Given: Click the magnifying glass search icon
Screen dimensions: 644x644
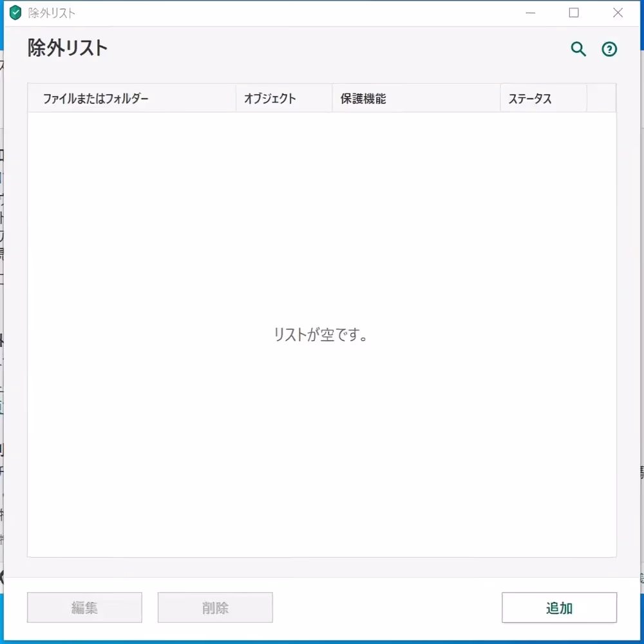Looking at the screenshot, I should pyautogui.click(x=578, y=49).
